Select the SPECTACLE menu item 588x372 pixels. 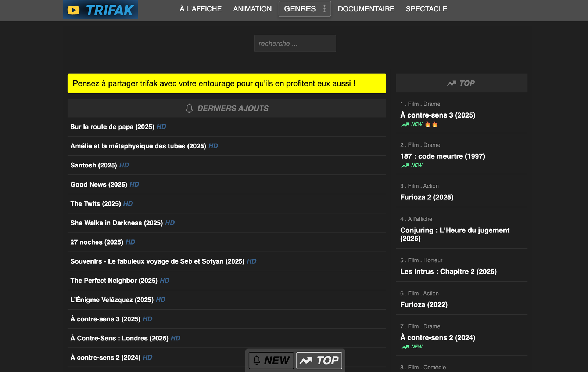(x=426, y=9)
